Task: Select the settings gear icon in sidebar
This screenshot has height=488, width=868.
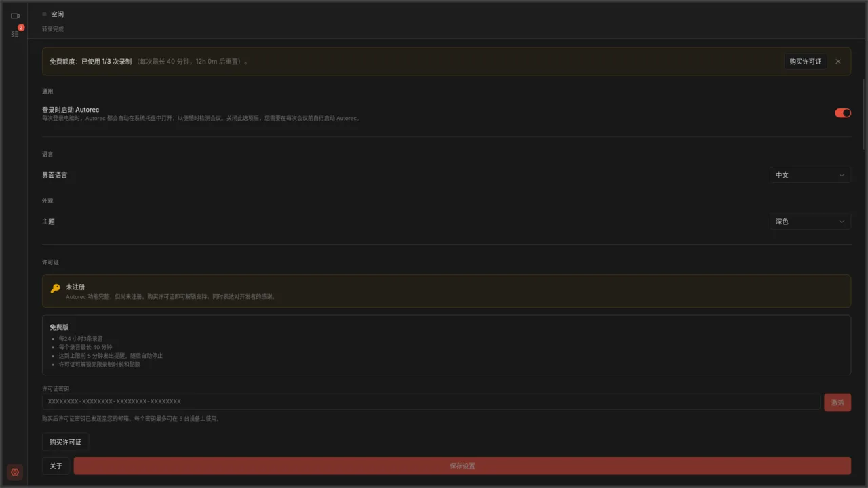Action: click(x=15, y=472)
